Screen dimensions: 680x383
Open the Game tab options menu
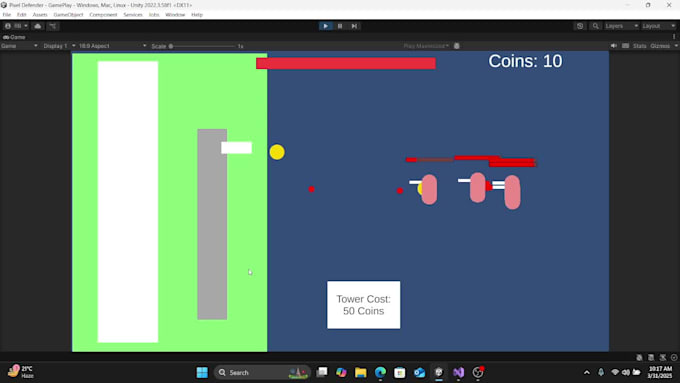click(x=674, y=37)
